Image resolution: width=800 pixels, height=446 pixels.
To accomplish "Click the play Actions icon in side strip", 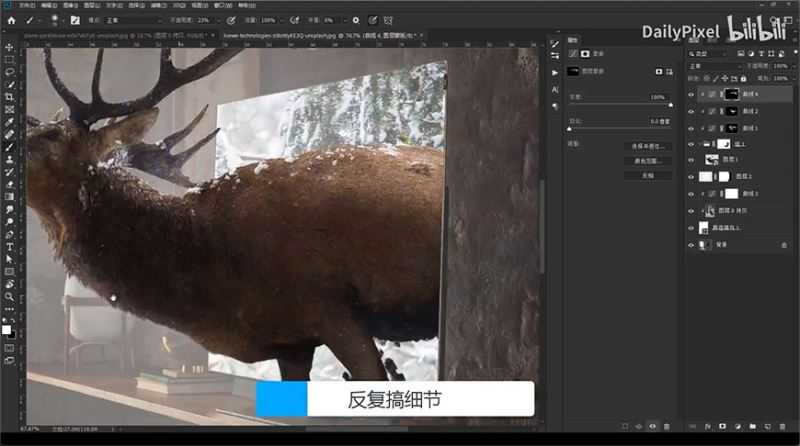I will [556, 72].
